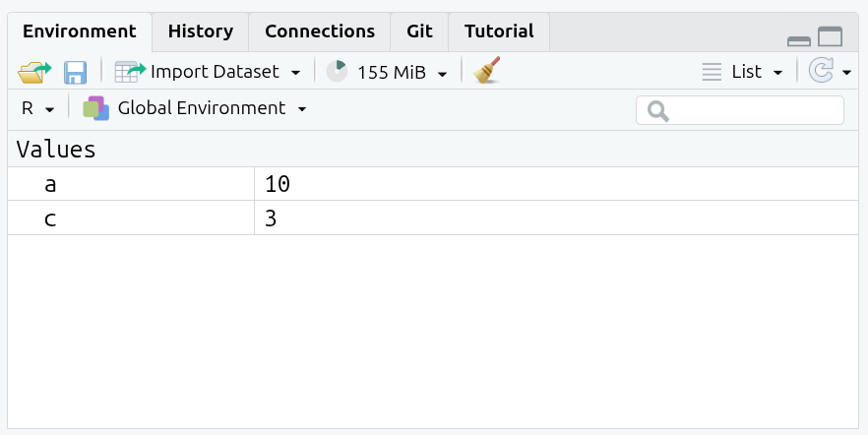Open the Import Dataset dropdown arrow

point(295,73)
